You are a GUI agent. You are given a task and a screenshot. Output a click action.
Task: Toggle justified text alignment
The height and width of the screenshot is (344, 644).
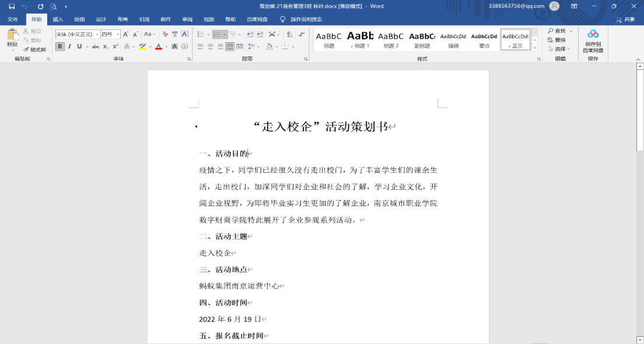tap(230, 47)
